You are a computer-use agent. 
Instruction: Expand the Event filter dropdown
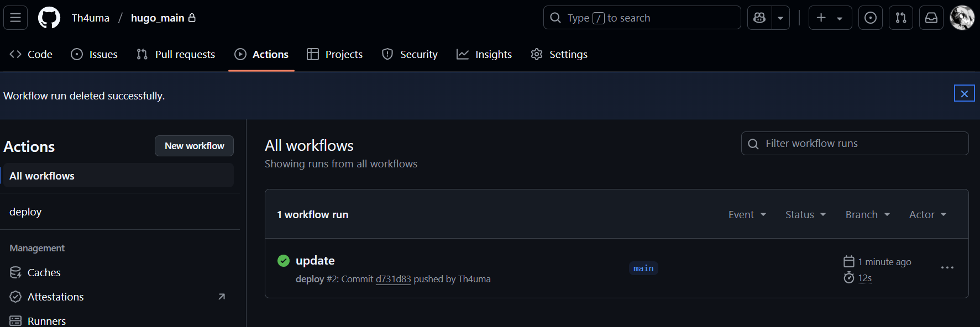tap(747, 215)
